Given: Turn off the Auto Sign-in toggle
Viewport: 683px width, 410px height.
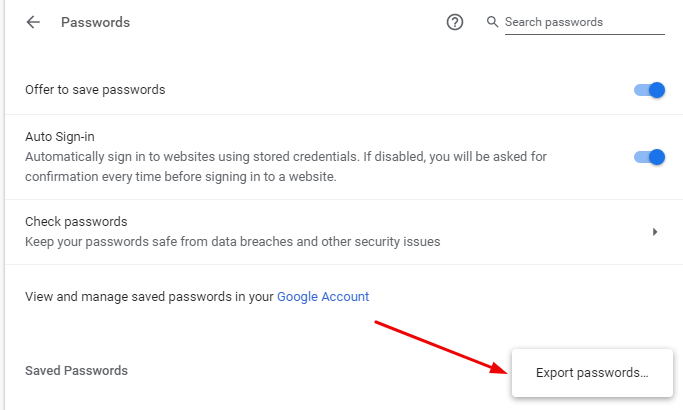Looking at the screenshot, I should point(650,157).
